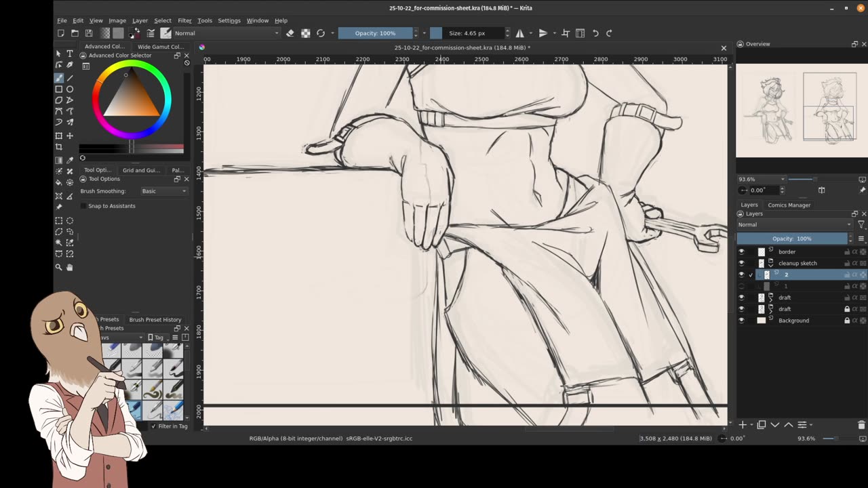Screen dimensions: 868x488
Task: Select the Fill bucket tool
Action: pyautogui.click(x=59, y=182)
